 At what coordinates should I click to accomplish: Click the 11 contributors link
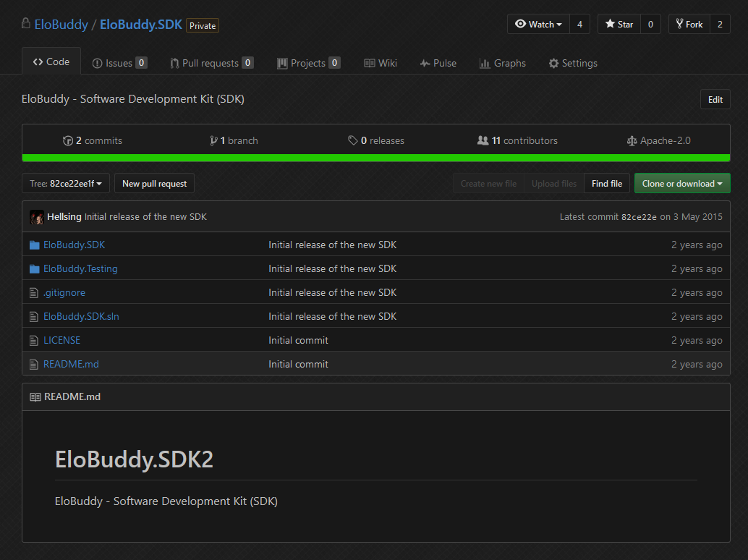click(x=517, y=140)
